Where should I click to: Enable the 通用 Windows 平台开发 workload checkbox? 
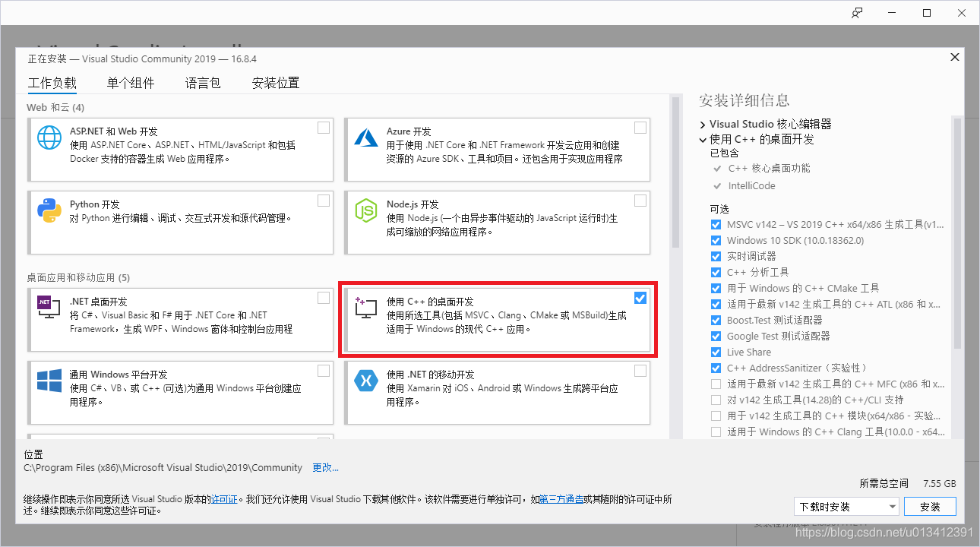324,371
